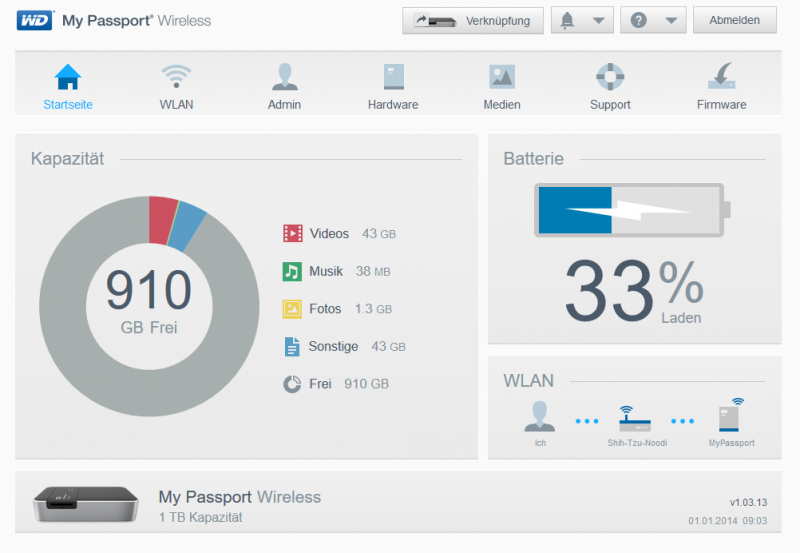800x553 pixels.
Task: Click the battery charging icon
Action: [632, 210]
